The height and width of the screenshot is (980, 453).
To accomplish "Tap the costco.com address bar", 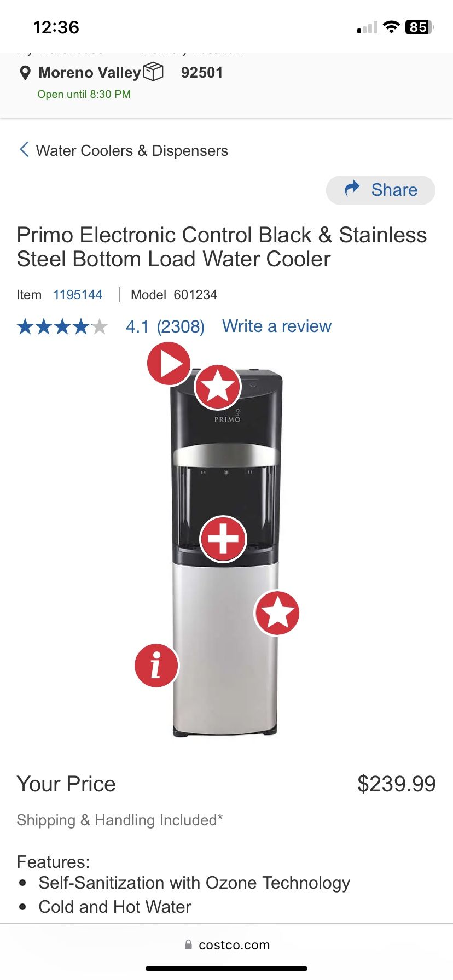I will tap(226, 944).
